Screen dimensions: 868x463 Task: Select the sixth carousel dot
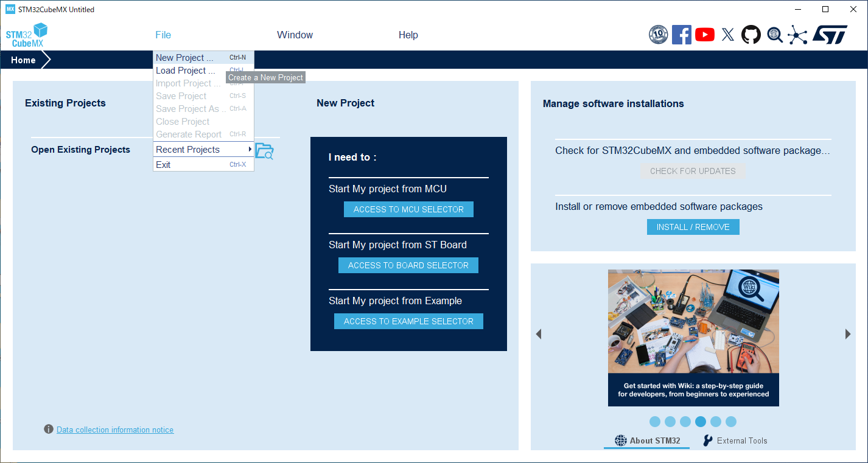pos(731,422)
